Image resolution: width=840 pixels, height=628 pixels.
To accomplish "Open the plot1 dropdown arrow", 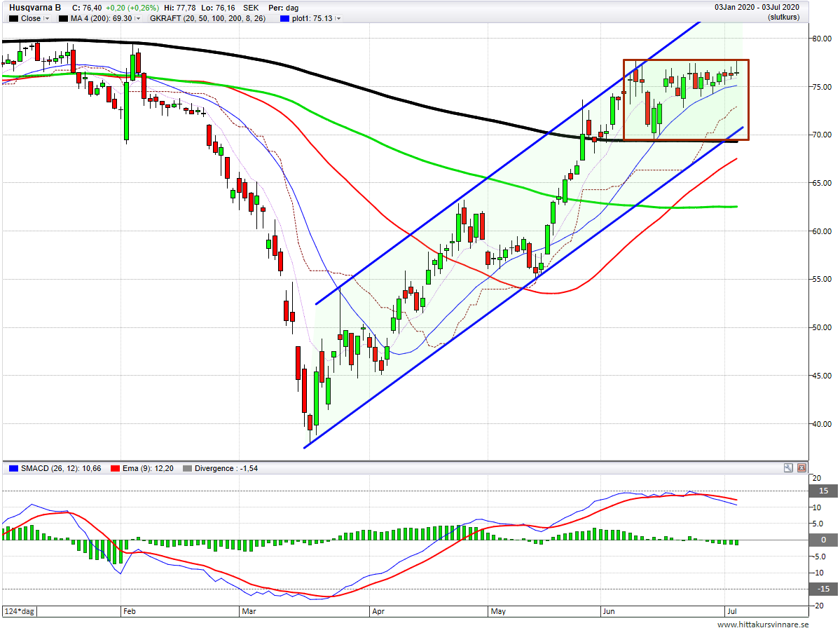I will pos(338,18).
